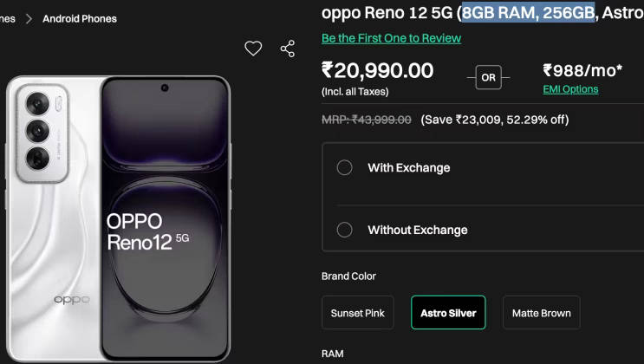Pick the Sunset Pink color option

pyautogui.click(x=358, y=313)
